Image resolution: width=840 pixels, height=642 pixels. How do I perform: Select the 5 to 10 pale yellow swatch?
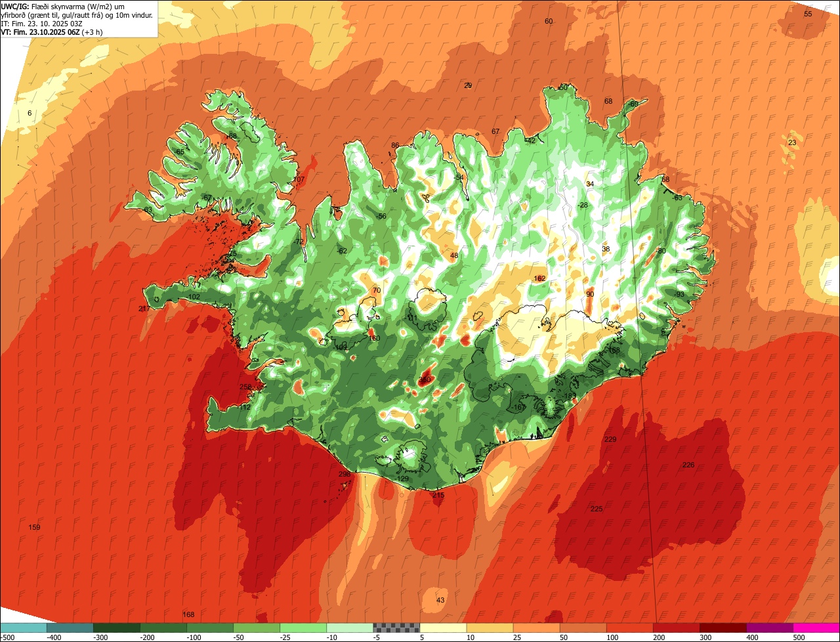[x=443, y=628]
